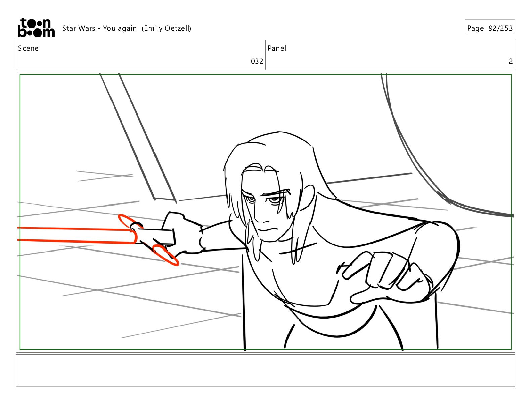Click the 'Scene' label
Image resolution: width=532 pixels, height=411 pixels.
pos(28,48)
